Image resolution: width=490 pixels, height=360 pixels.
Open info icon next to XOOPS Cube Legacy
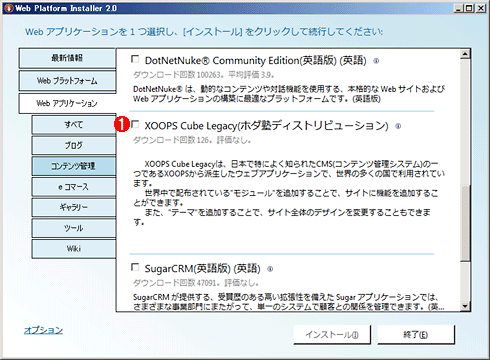[398, 126]
